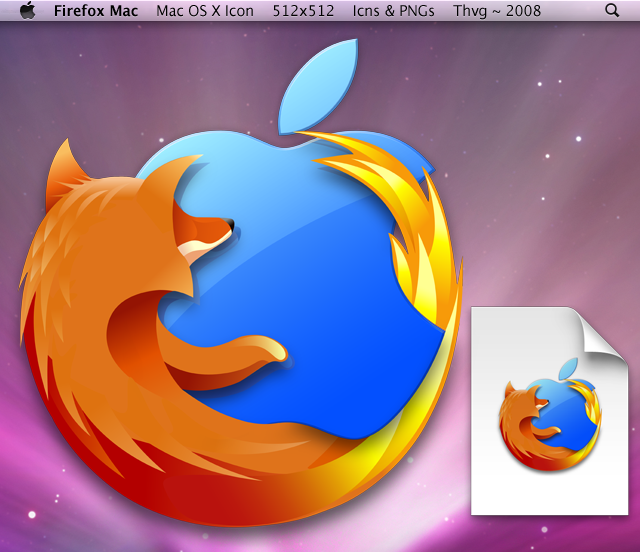Select the 512x512 menu item
640x552 pixels.
pos(303,11)
